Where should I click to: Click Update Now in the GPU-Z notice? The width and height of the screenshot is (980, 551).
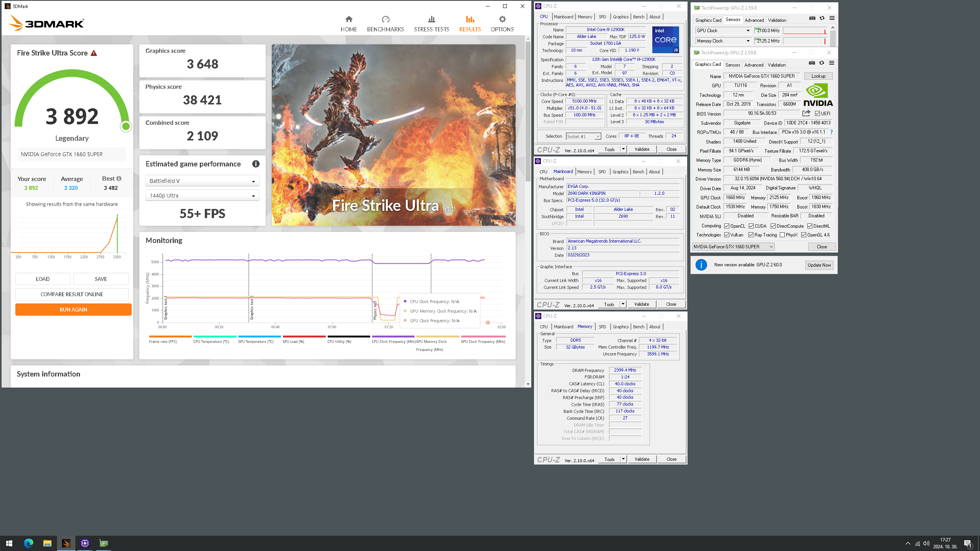(x=819, y=265)
